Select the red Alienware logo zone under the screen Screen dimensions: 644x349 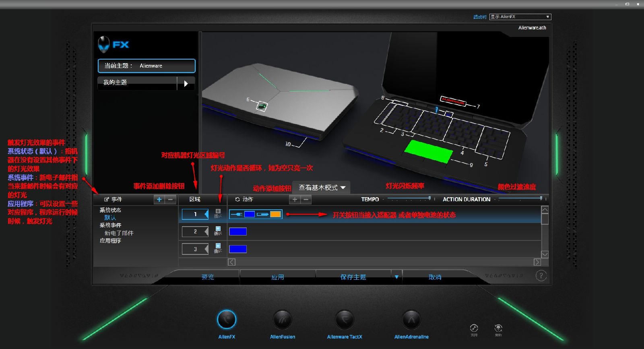[453, 101]
